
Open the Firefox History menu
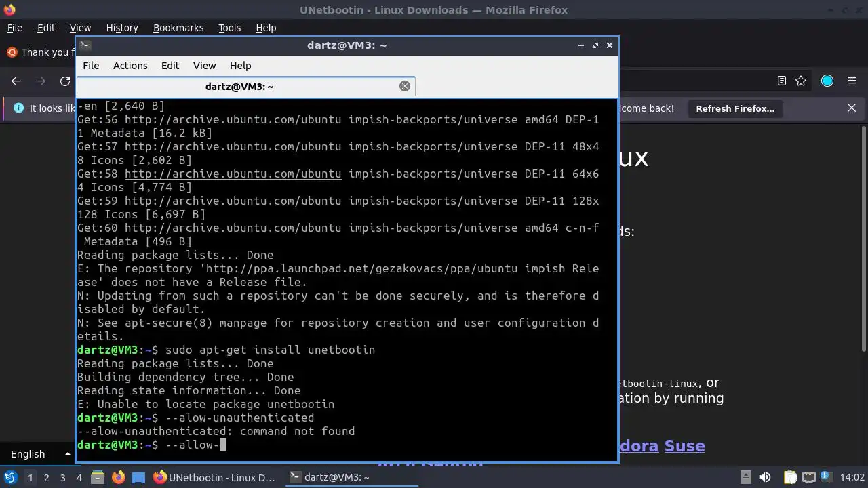tap(122, 28)
